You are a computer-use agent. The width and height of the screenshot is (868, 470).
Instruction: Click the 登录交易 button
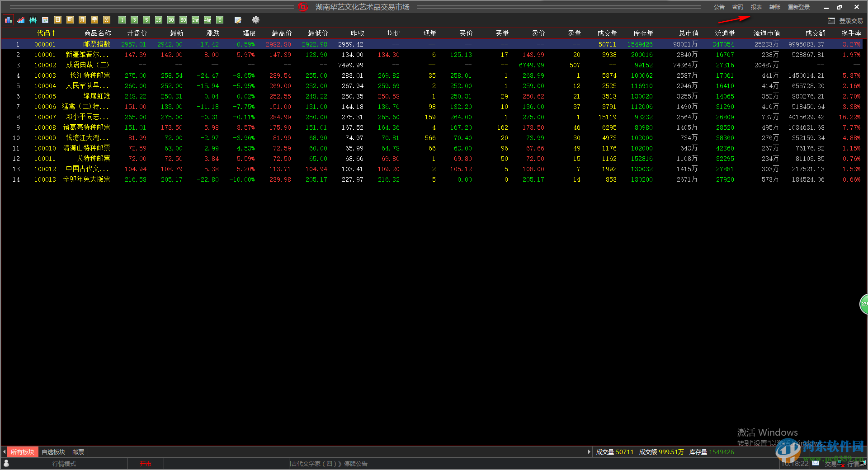click(x=851, y=21)
